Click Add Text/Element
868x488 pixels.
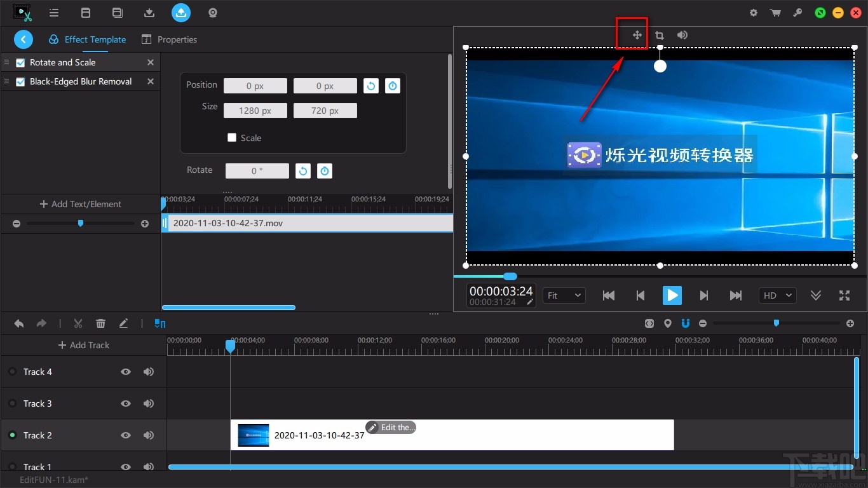(x=81, y=204)
